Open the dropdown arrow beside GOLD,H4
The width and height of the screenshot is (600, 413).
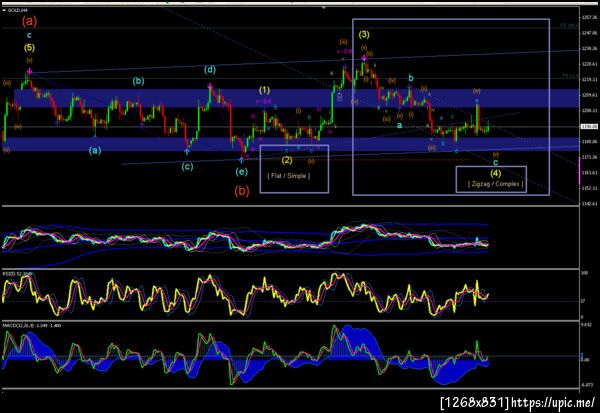point(4,10)
